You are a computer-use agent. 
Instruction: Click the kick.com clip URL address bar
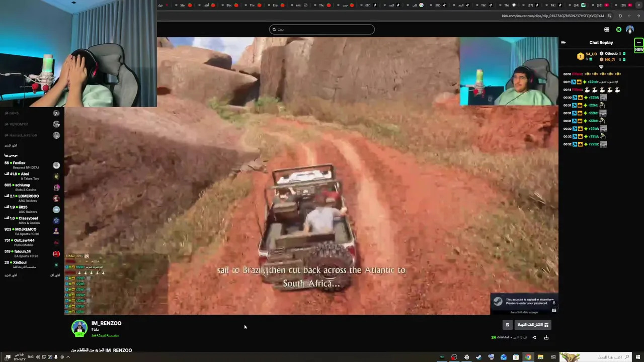[552, 16]
